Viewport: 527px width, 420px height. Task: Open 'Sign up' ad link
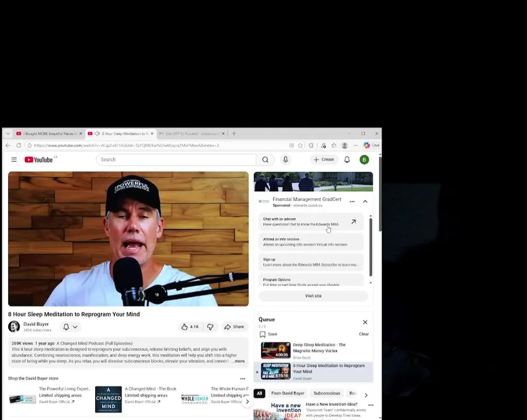[x=311, y=262]
